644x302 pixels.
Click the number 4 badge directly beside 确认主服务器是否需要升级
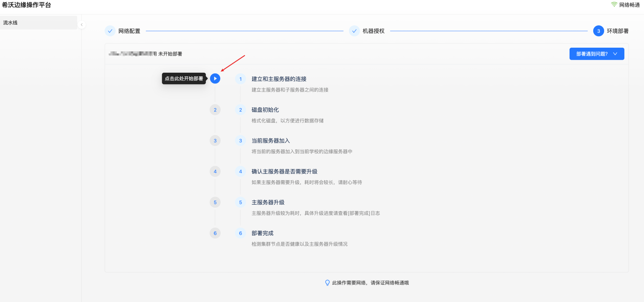(x=241, y=171)
